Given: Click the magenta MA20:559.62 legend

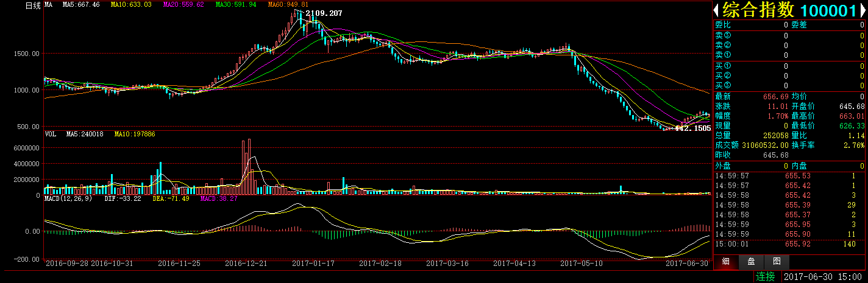Looking at the screenshot, I should (x=183, y=5).
